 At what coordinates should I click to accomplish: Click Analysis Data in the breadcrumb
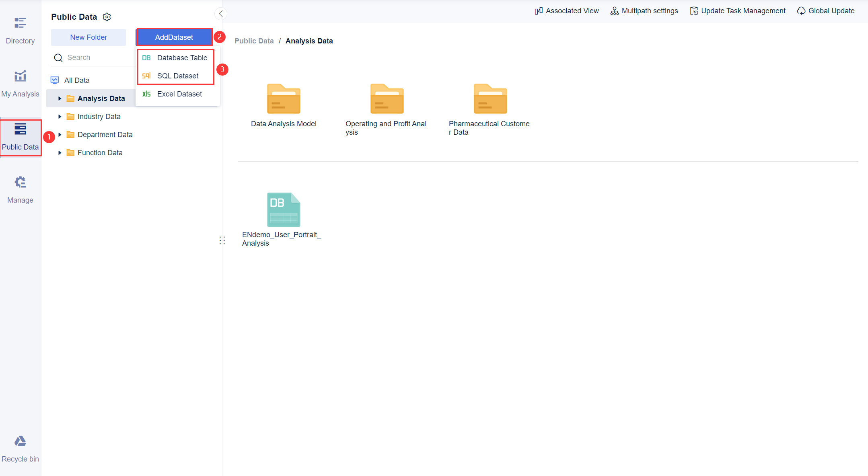click(x=309, y=41)
